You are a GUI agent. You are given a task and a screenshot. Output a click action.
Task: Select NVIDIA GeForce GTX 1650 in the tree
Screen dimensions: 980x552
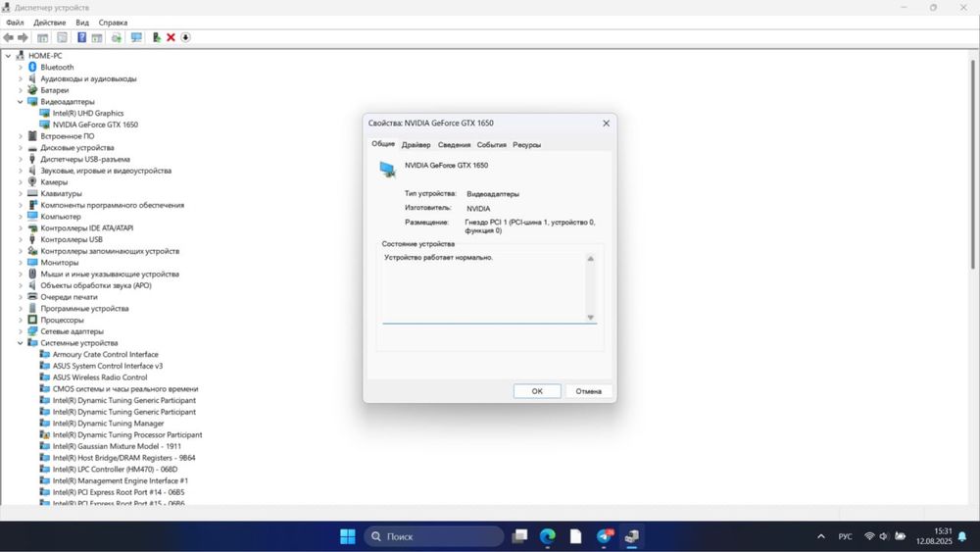[95, 125]
